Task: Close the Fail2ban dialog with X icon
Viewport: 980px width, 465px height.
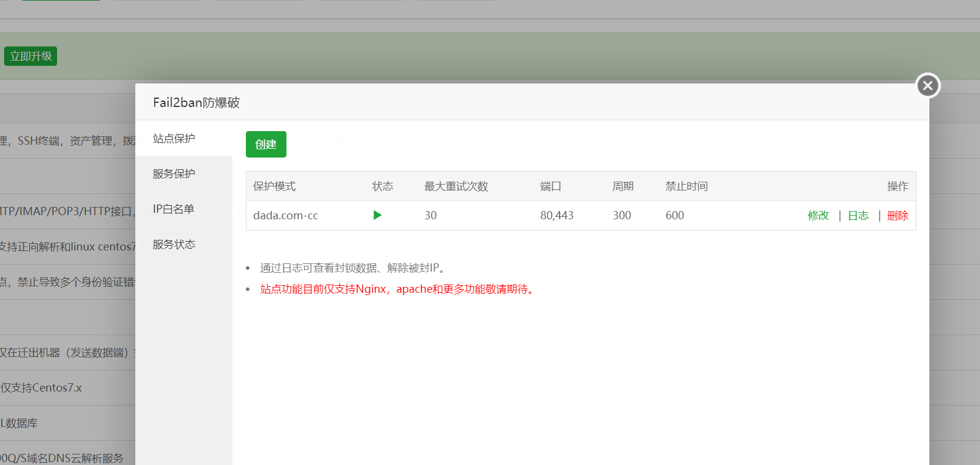Action: tap(928, 86)
